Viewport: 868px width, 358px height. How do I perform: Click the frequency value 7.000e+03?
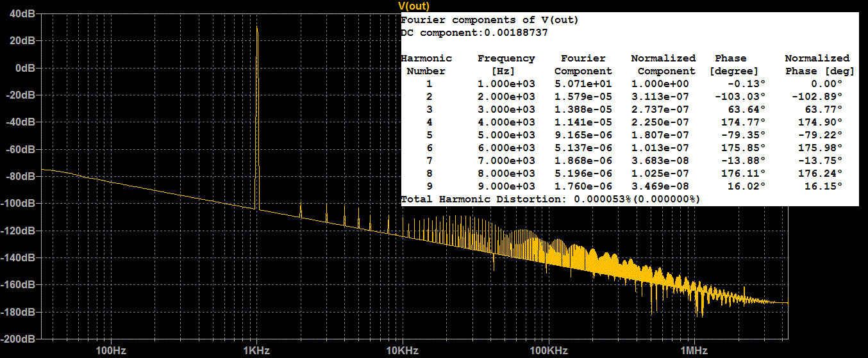(506, 161)
